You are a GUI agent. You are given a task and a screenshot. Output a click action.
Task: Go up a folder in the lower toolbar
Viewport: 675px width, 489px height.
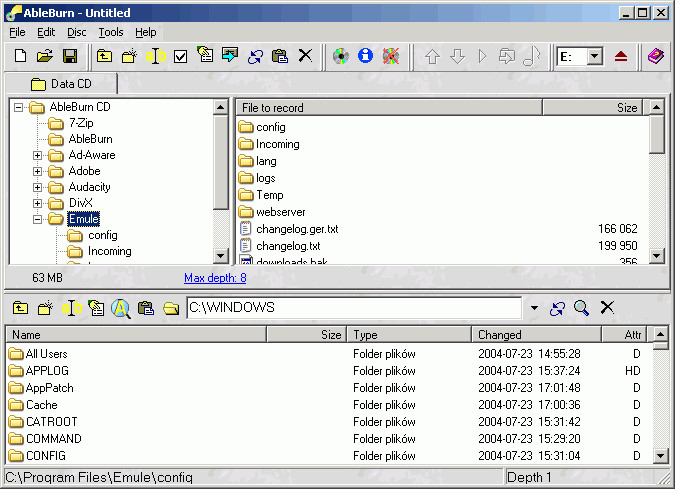[20, 308]
